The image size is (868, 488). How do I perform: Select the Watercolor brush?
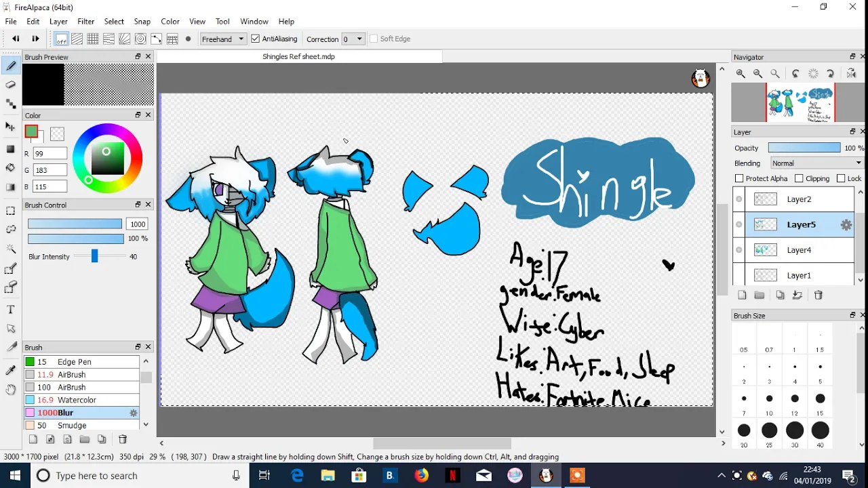(x=81, y=400)
